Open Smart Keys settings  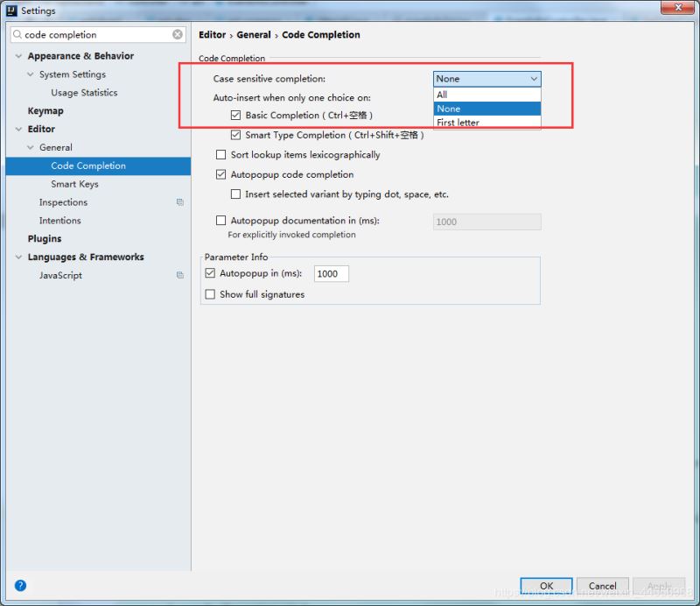[x=74, y=184]
